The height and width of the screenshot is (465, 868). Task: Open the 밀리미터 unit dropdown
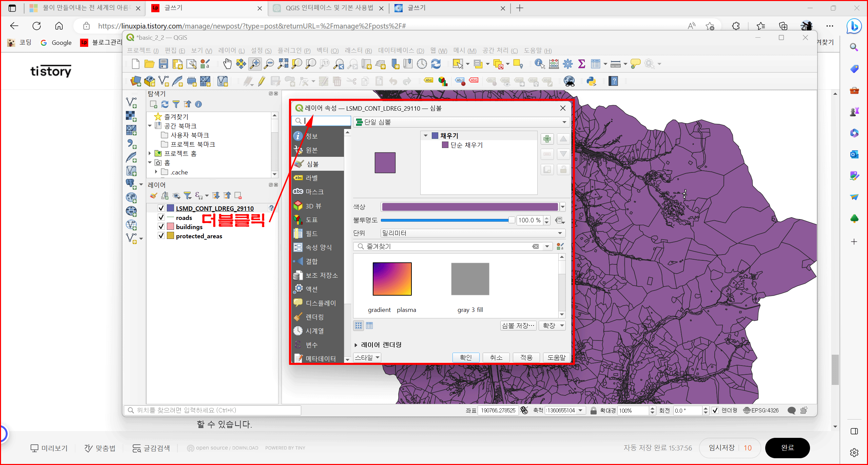472,233
